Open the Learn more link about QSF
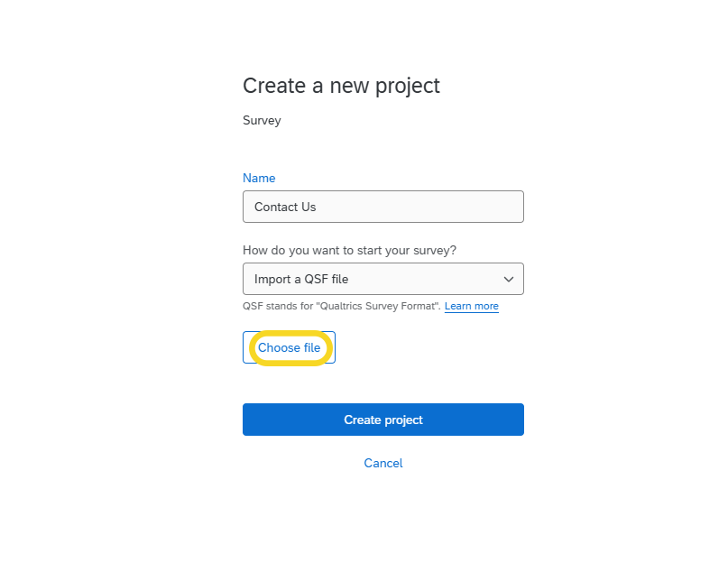The height and width of the screenshot is (572, 728). coord(471,307)
